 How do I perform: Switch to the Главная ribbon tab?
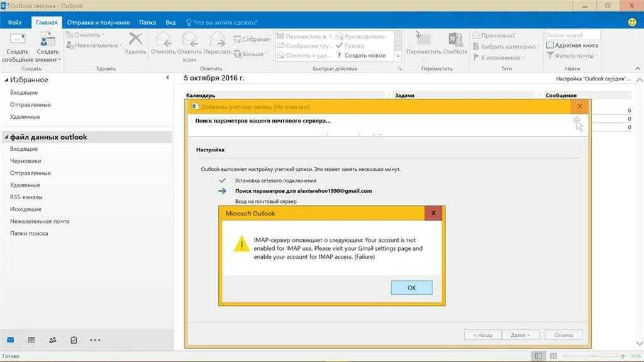pyautogui.click(x=47, y=22)
